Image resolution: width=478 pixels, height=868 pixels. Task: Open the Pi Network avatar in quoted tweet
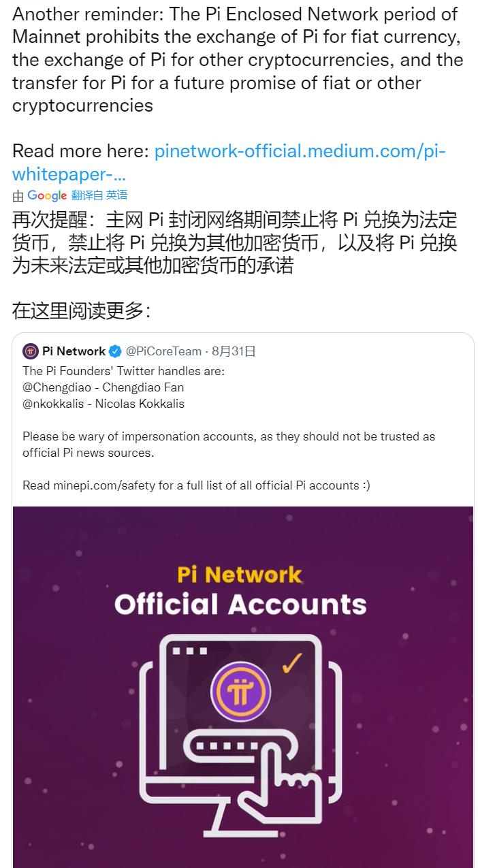click(30, 351)
